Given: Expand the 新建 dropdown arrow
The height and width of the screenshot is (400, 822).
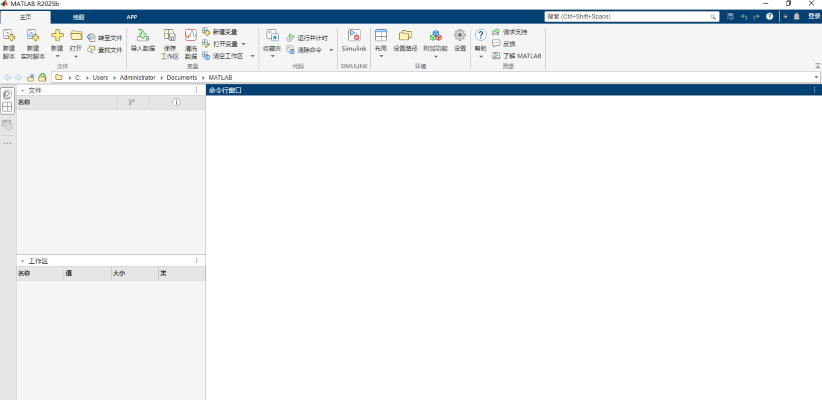Looking at the screenshot, I should tap(57, 57).
